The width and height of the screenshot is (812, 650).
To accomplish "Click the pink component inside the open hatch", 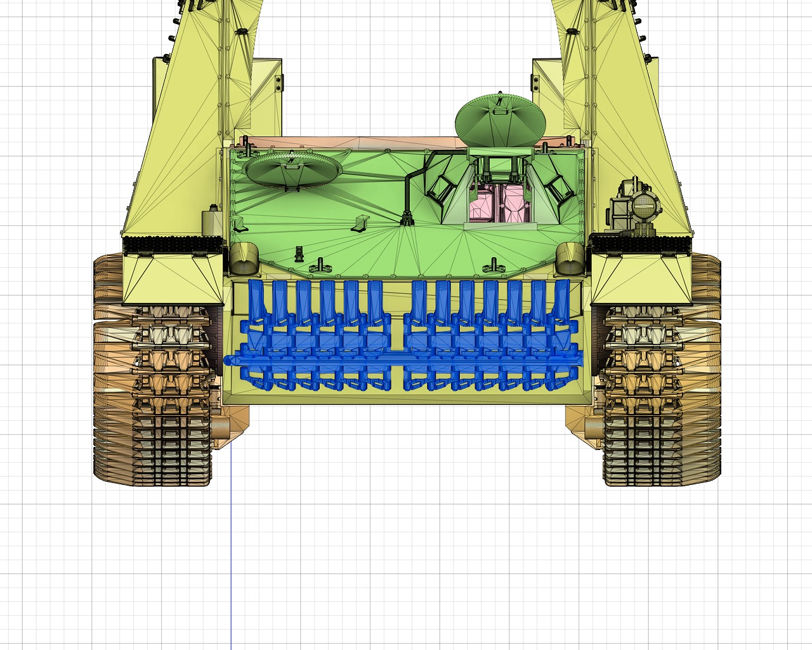I will 499,204.
